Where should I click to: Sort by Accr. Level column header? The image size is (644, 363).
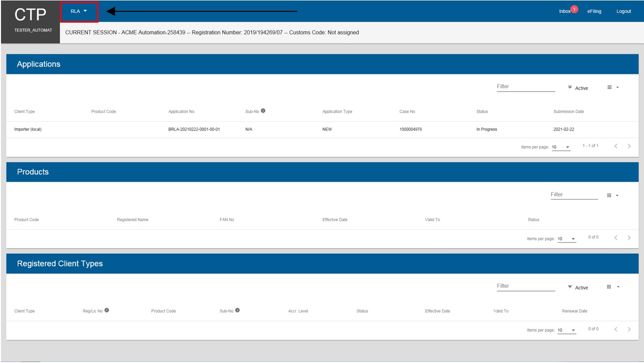(x=298, y=311)
